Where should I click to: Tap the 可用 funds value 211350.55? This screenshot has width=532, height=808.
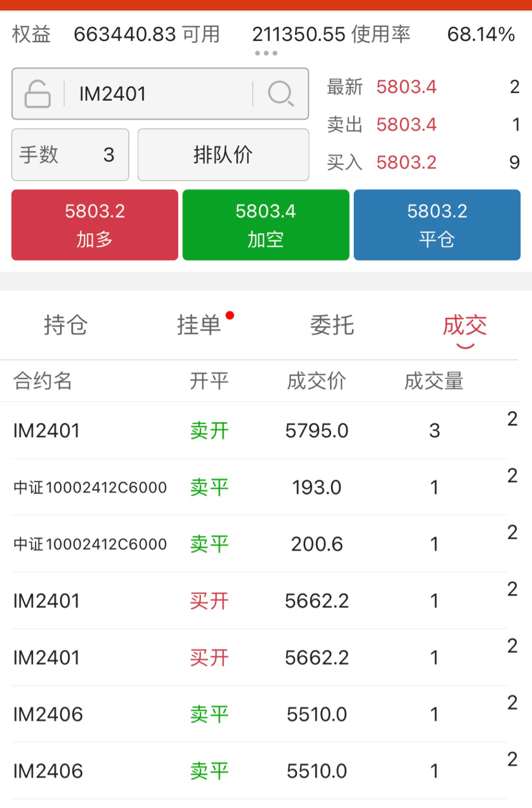[x=299, y=34]
